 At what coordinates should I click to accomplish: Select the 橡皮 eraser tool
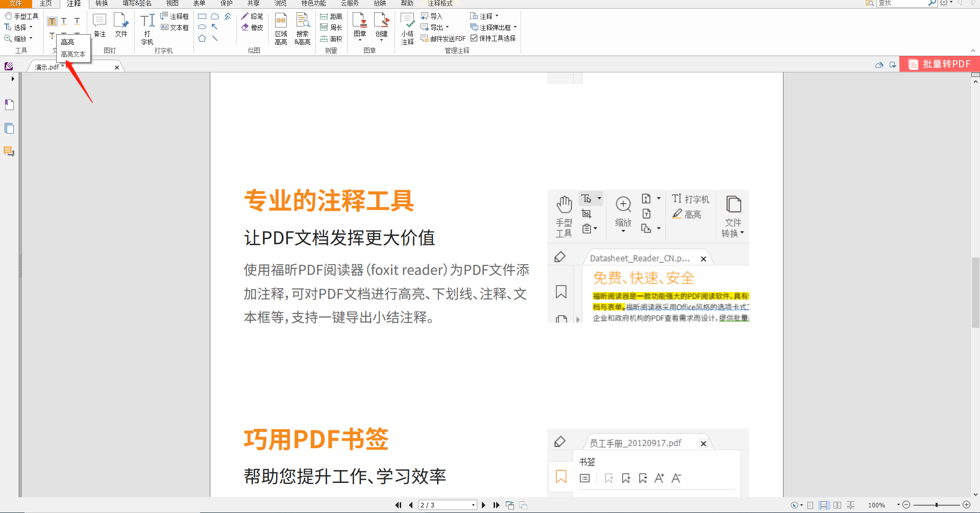tap(253, 27)
